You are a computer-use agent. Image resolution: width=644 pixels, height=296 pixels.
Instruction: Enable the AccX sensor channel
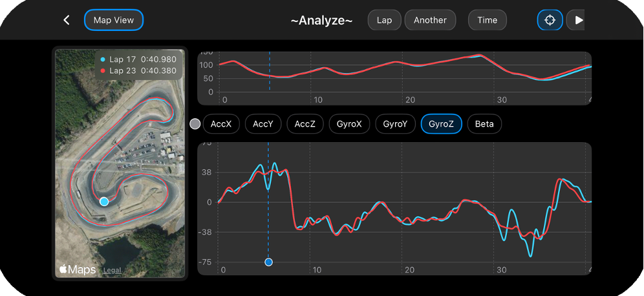[x=221, y=124]
